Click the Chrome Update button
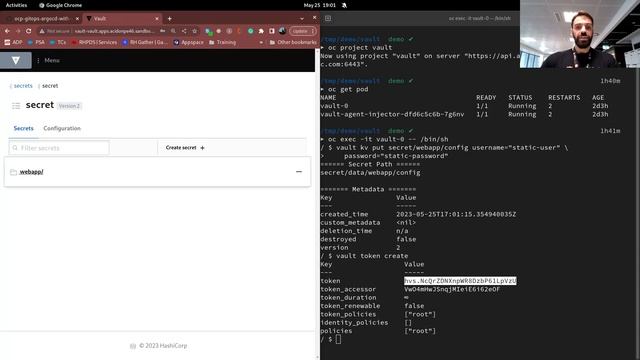The width and height of the screenshot is (640, 360). pos(303,31)
